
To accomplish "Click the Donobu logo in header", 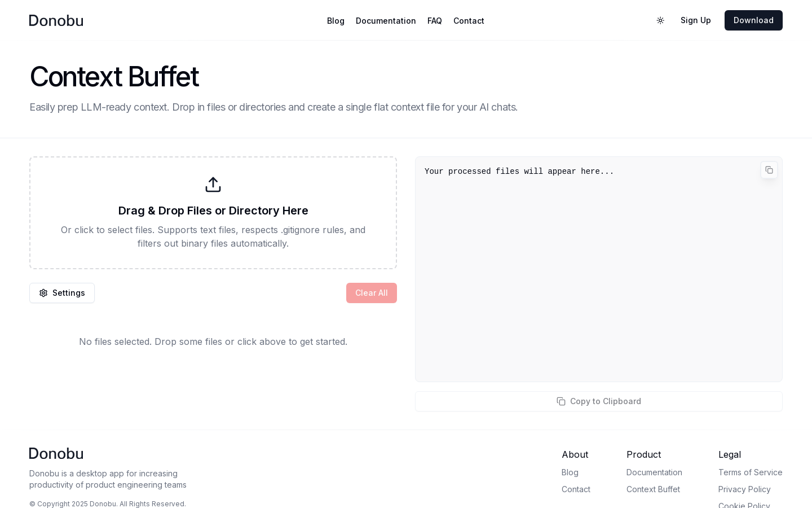I will tap(56, 20).
